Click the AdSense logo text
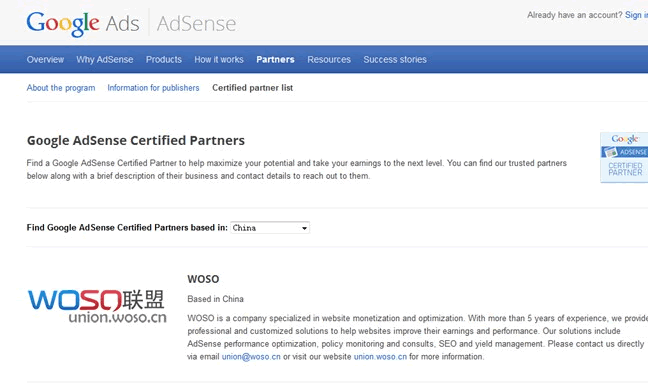The width and height of the screenshot is (648, 392). [x=196, y=24]
